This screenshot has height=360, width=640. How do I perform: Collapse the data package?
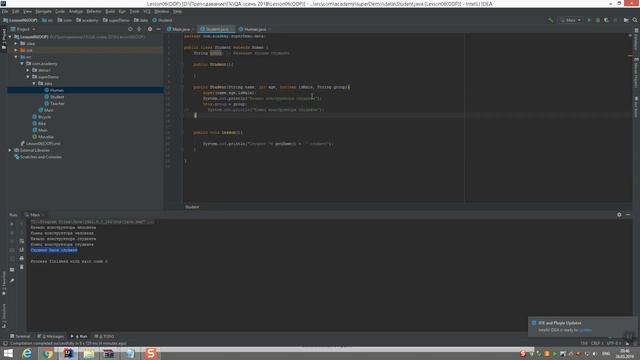(34, 83)
